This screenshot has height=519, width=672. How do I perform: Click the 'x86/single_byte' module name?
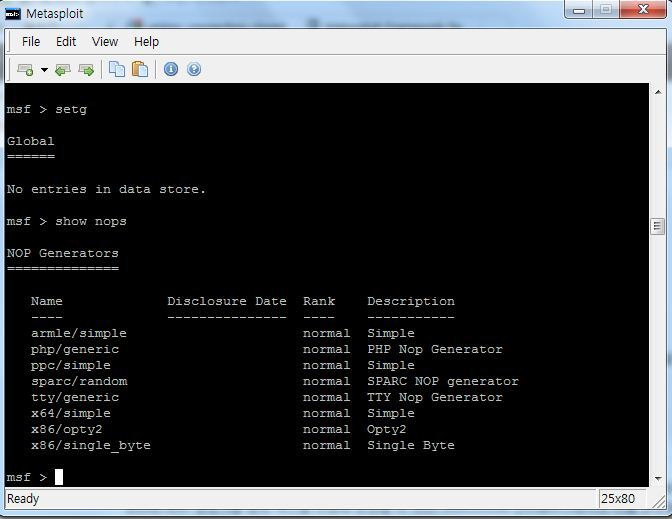coord(91,446)
